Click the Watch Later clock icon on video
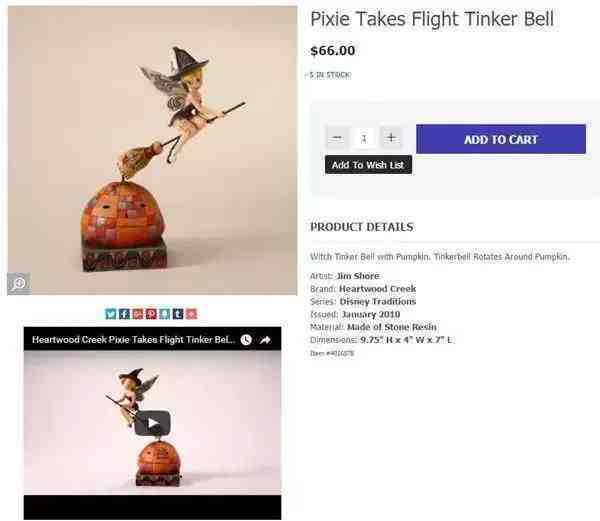 (246, 340)
